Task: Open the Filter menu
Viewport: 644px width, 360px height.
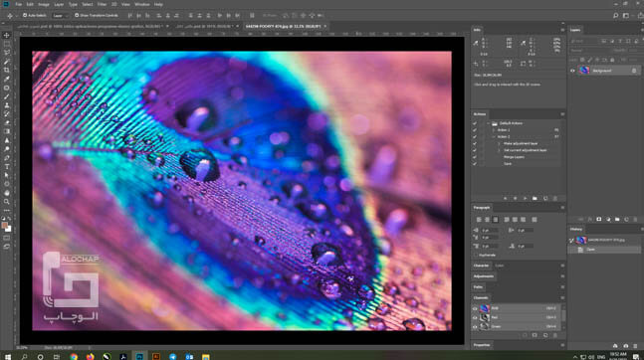Action: (x=102, y=4)
